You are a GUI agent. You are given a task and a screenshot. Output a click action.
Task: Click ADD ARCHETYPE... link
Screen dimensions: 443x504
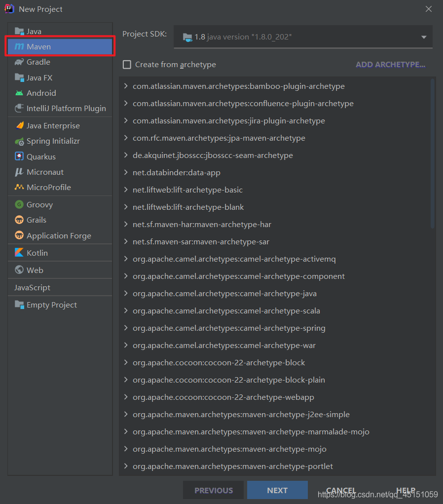point(390,65)
